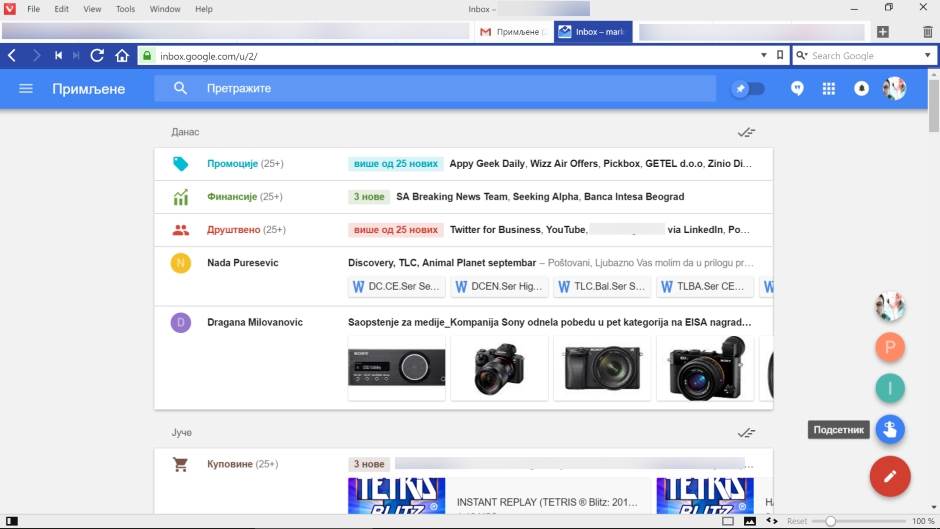The image size is (940, 529).
Task: Open the Hangouts chat icon in the header
Action: (x=797, y=89)
